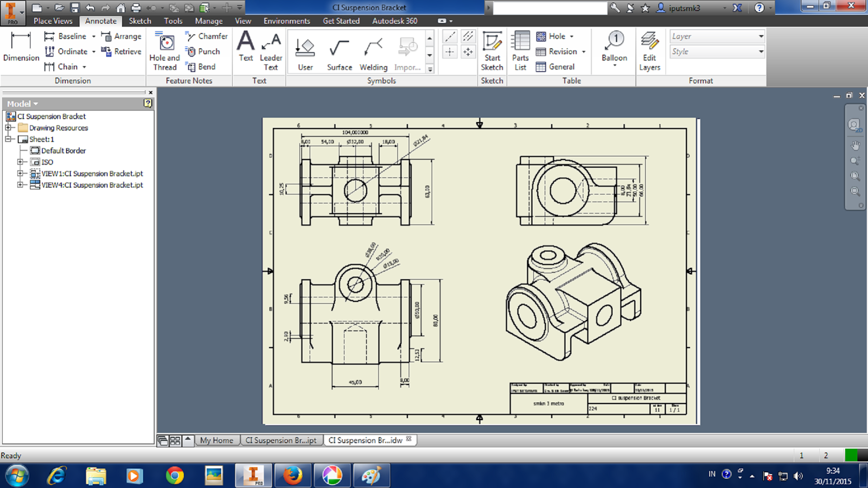Open the Chain dropdown arrow
Viewport: 868px width, 488px height.
pyautogui.click(x=85, y=67)
